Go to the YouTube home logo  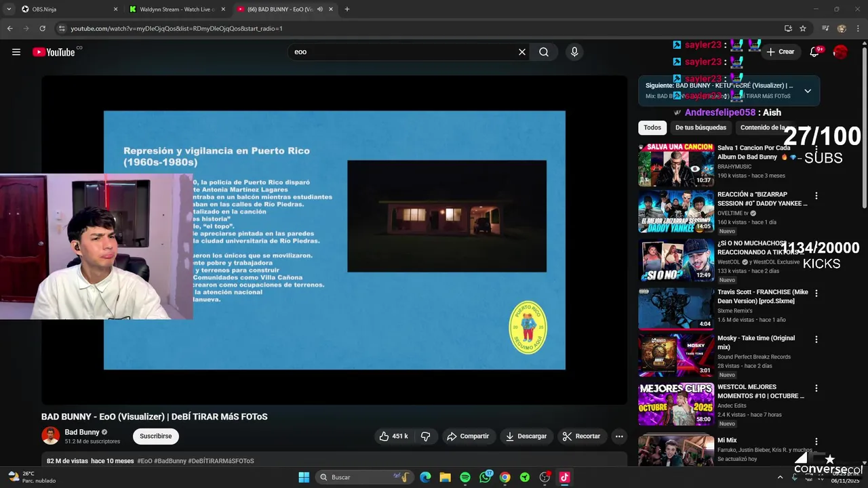click(x=54, y=52)
